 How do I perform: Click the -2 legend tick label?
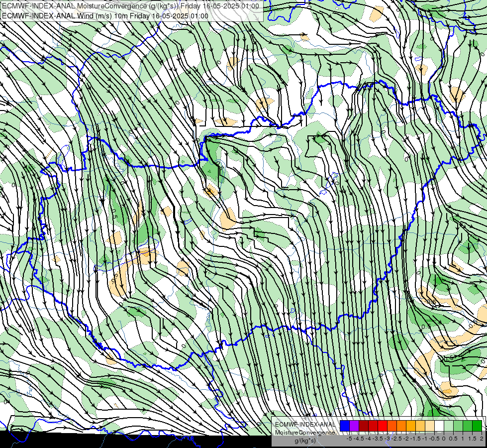(406, 439)
